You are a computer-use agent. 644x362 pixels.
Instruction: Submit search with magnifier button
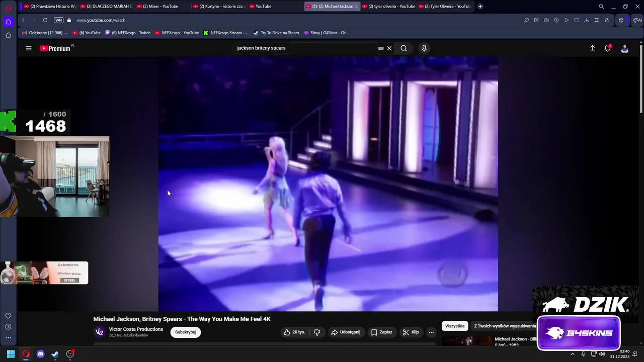point(404,48)
